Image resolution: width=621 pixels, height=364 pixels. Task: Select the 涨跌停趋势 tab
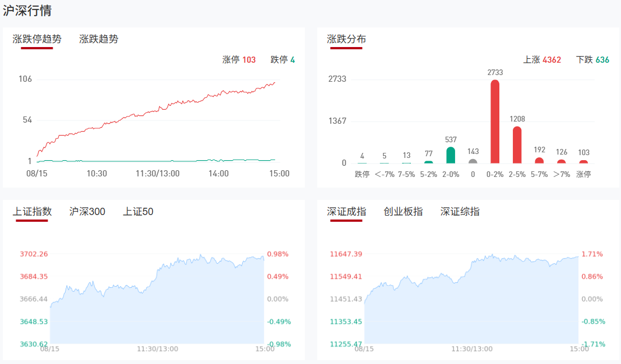click(37, 39)
